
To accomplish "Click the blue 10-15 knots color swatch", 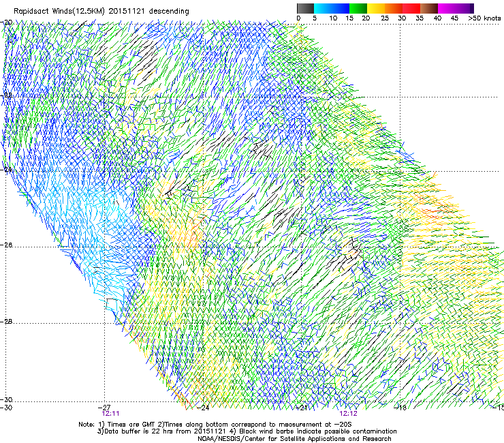I will (341, 8).
